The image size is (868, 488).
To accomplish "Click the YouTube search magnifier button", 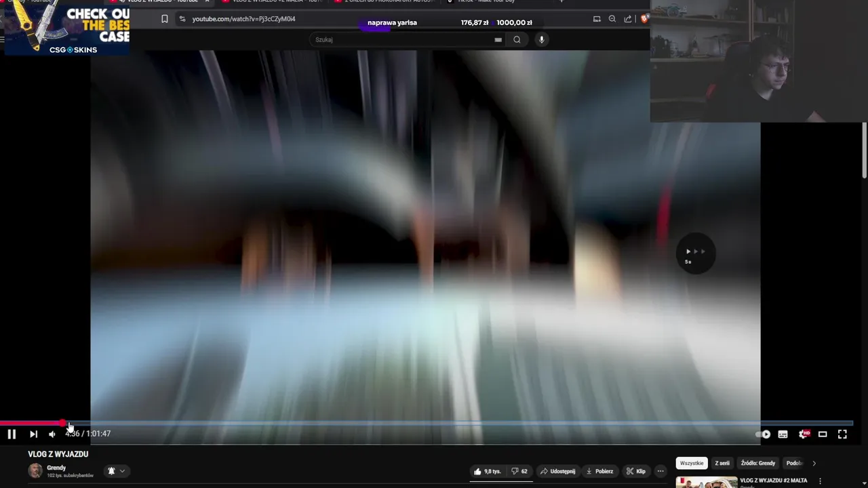I will (x=517, y=39).
